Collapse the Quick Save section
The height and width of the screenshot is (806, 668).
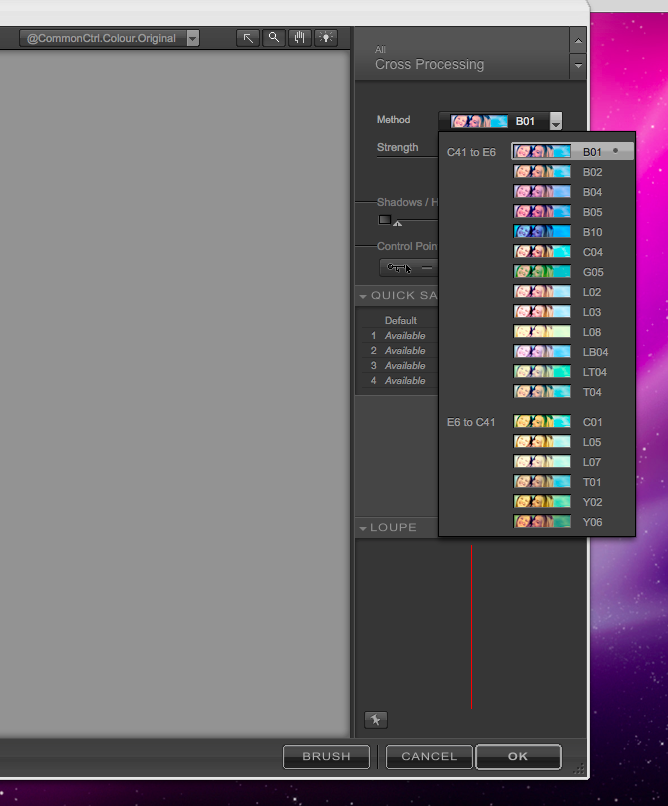(363, 296)
